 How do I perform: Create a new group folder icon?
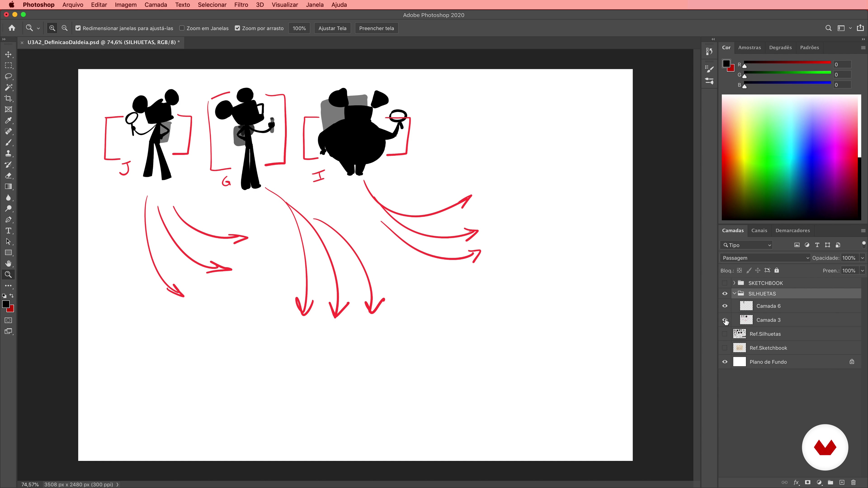coord(831,483)
